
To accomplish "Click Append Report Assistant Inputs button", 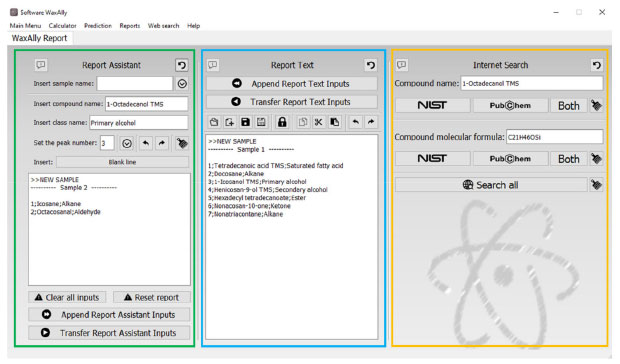I will 109,315.
